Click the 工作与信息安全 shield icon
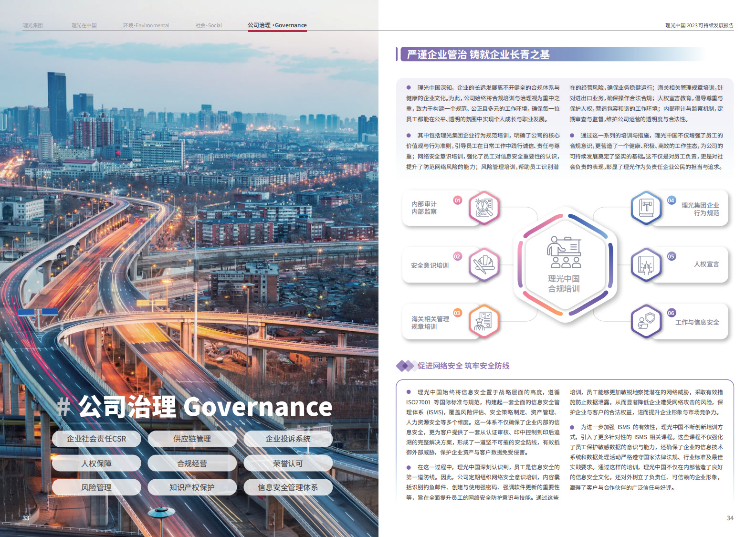This screenshot has width=756, height=537. tap(646, 321)
